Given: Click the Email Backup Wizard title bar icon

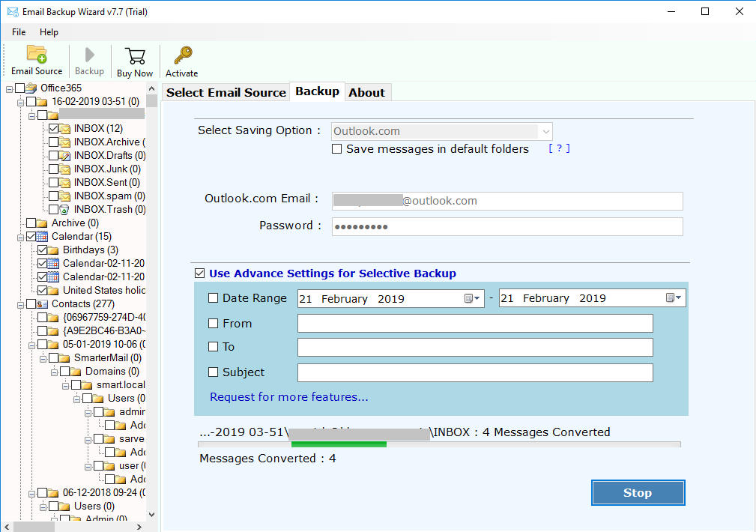Looking at the screenshot, I should (13, 11).
